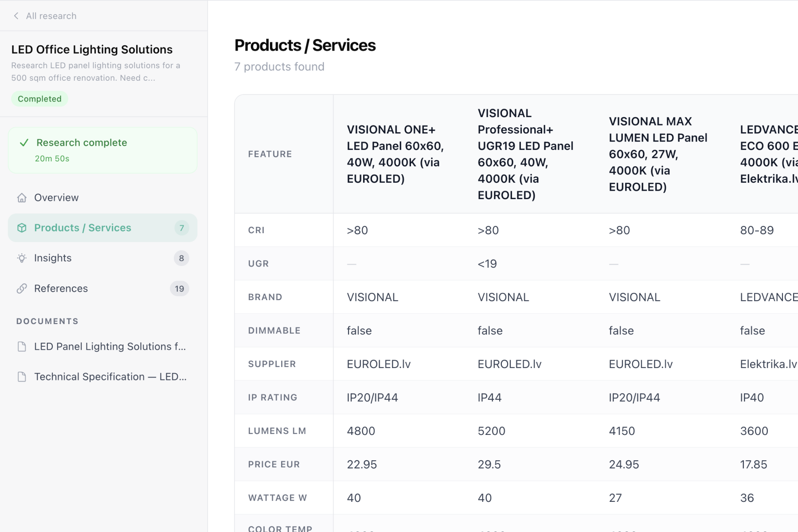
Task: Click the Insights lightbulb icon
Action: click(22, 258)
